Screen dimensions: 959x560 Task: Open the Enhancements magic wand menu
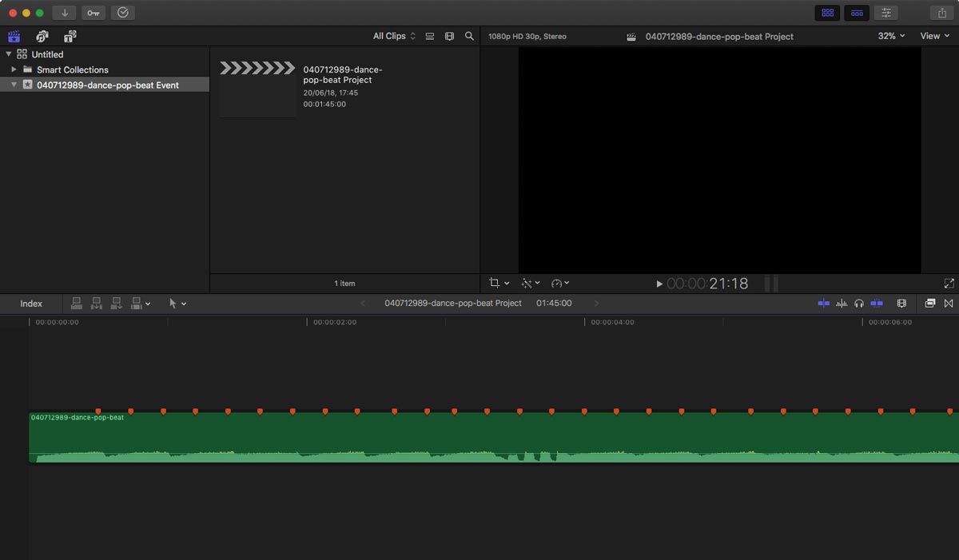tap(531, 284)
